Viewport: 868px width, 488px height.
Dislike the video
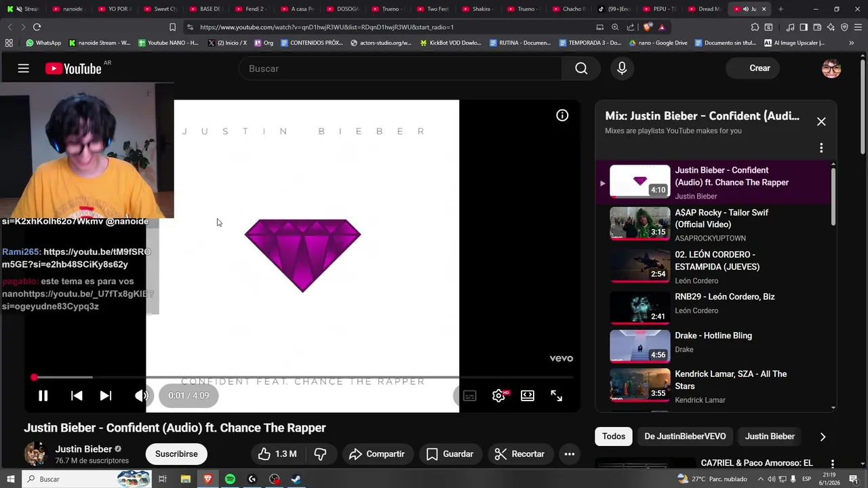(320, 454)
